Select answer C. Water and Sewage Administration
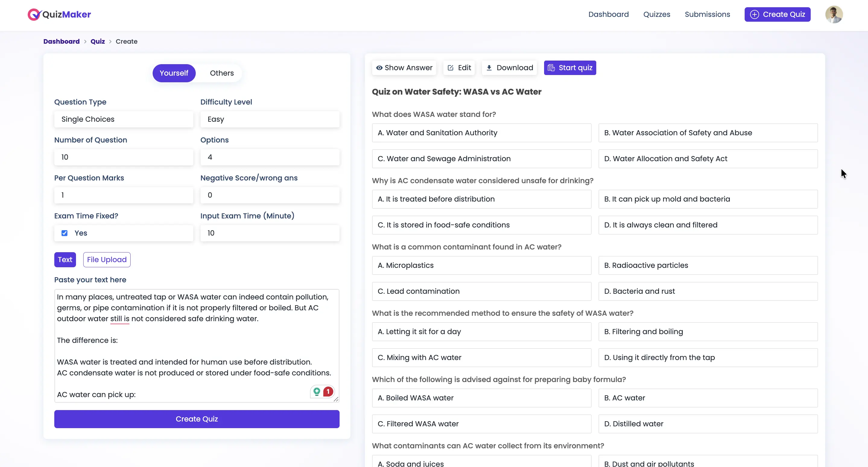The width and height of the screenshot is (868, 467). (x=482, y=158)
